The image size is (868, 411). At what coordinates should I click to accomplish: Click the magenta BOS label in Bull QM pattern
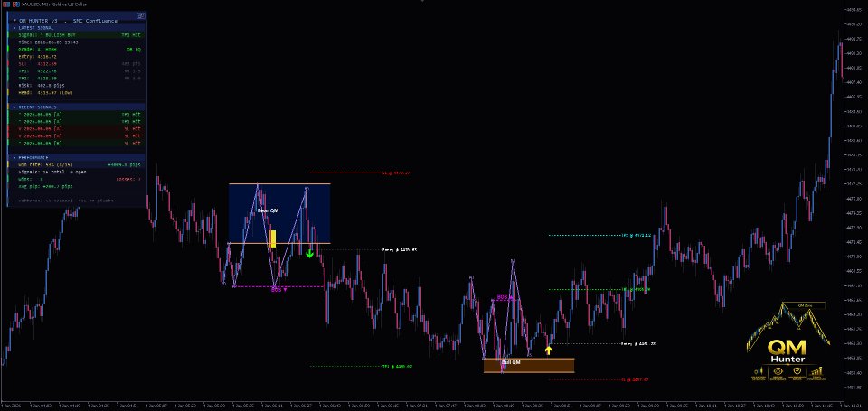(x=505, y=297)
